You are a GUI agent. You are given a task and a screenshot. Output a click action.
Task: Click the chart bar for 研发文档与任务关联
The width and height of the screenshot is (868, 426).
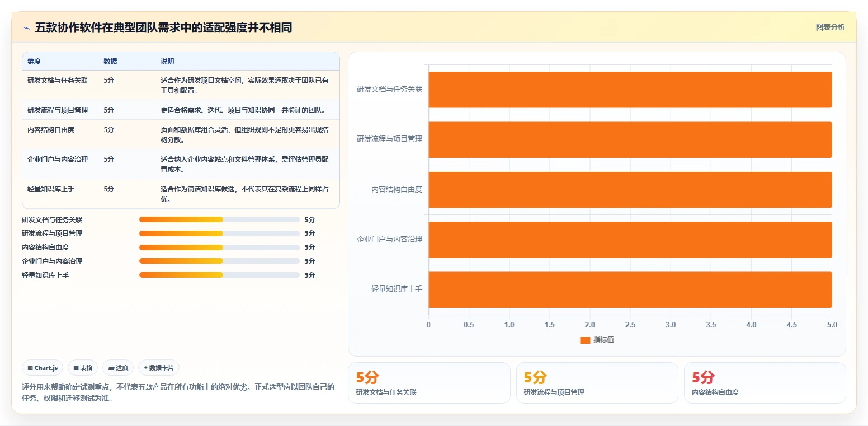pyautogui.click(x=630, y=90)
